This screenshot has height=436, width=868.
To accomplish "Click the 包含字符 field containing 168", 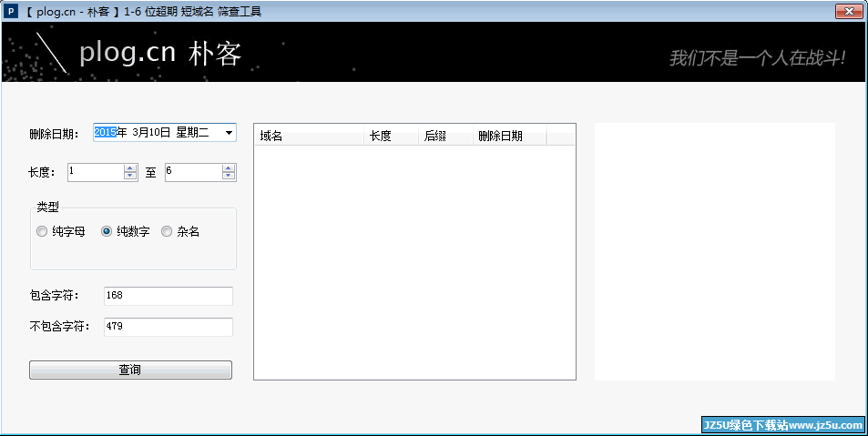I will pos(168,296).
